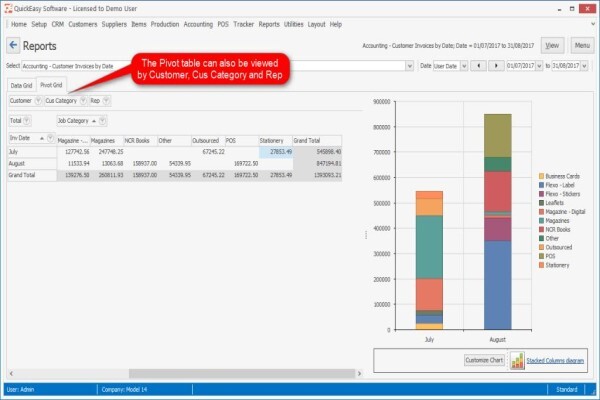
Task: Select the Stationery column header
Action: point(275,140)
